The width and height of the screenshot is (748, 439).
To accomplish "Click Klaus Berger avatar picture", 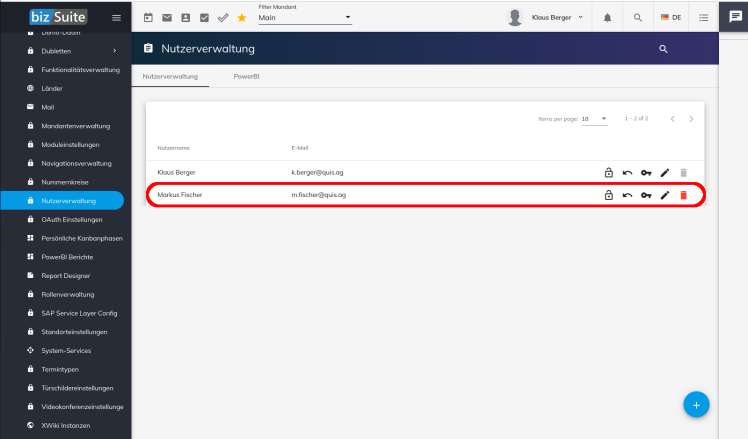I will click(515, 18).
